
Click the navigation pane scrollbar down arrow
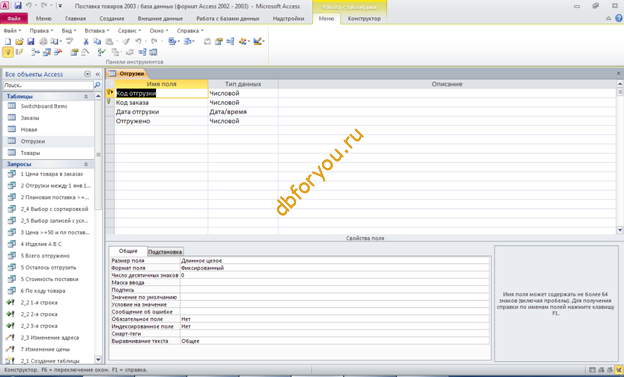98,360
